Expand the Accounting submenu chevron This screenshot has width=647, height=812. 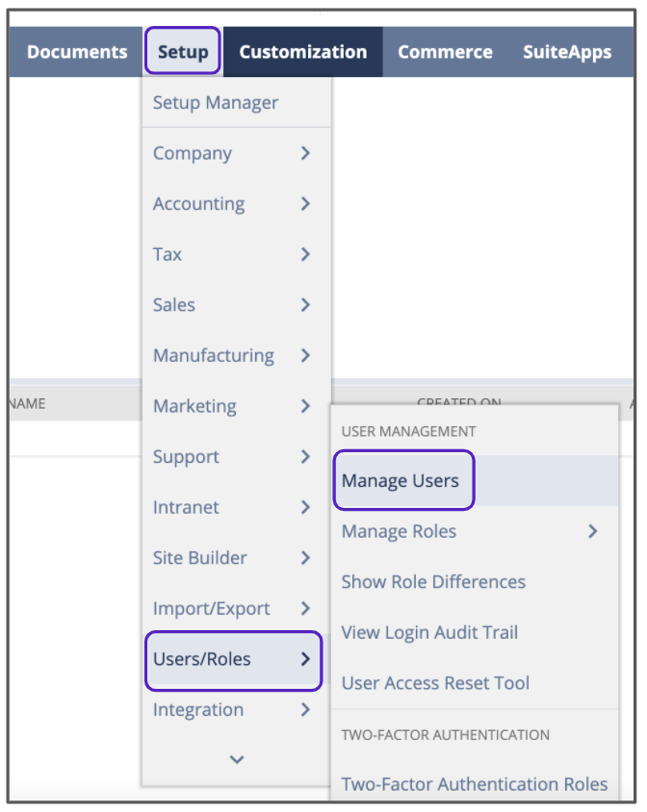[x=305, y=204]
